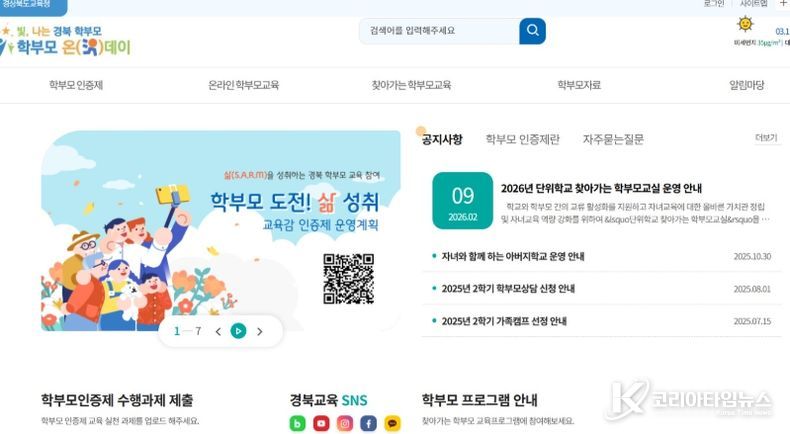Click the sun weather icon
The width and height of the screenshot is (790, 434).
point(745,24)
